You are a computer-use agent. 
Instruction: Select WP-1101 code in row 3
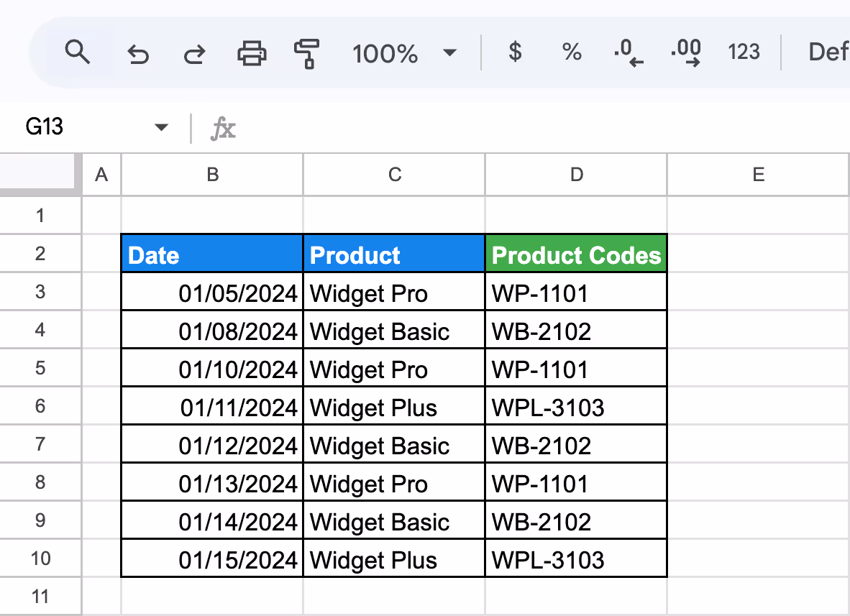click(576, 292)
